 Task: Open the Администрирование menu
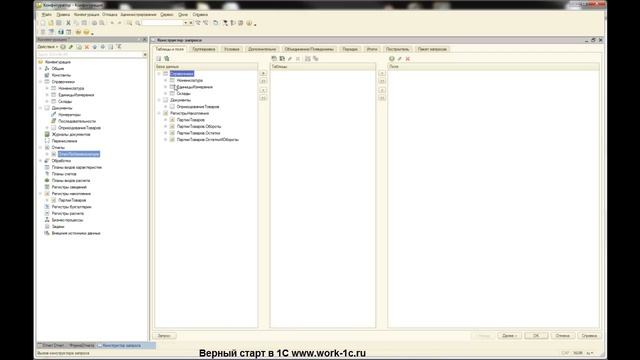tap(138, 14)
